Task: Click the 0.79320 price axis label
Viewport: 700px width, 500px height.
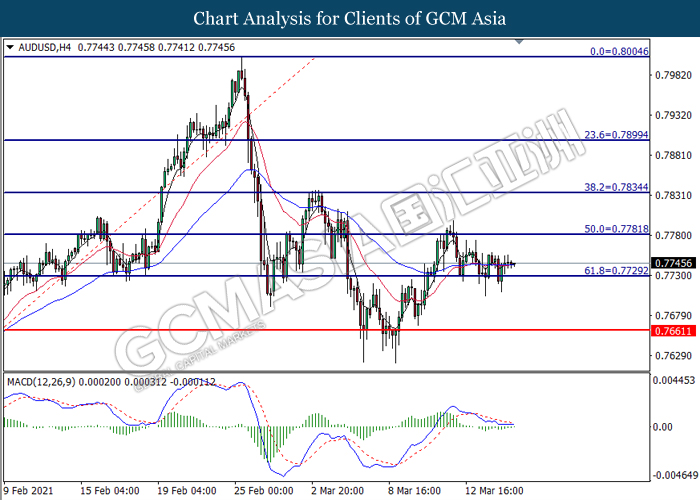Action: point(673,116)
